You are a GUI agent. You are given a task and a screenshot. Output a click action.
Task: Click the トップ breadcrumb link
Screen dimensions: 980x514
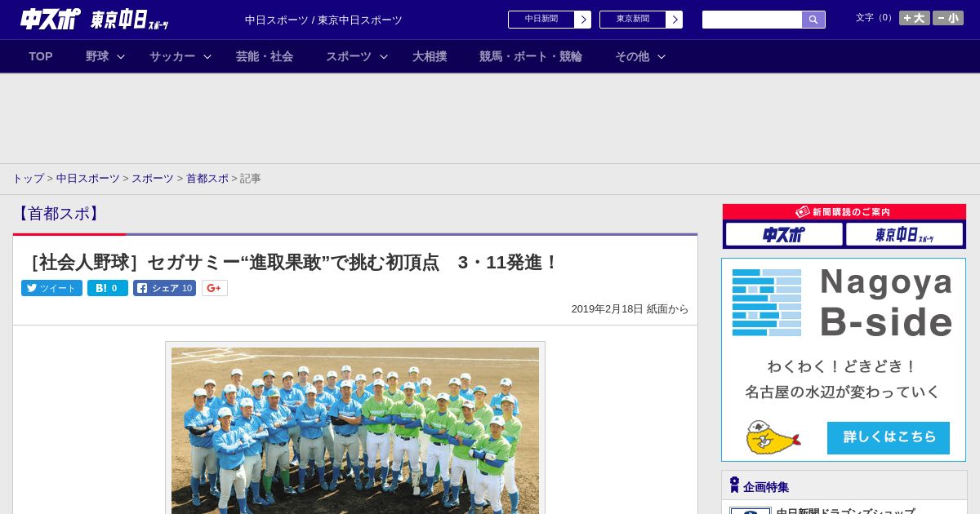28,178
